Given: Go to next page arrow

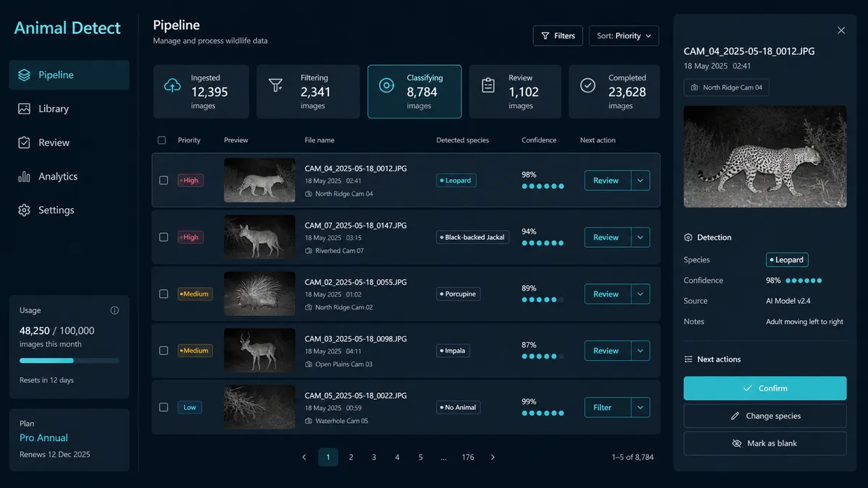Looking at the screenshot, I should [x=493, y=457].
